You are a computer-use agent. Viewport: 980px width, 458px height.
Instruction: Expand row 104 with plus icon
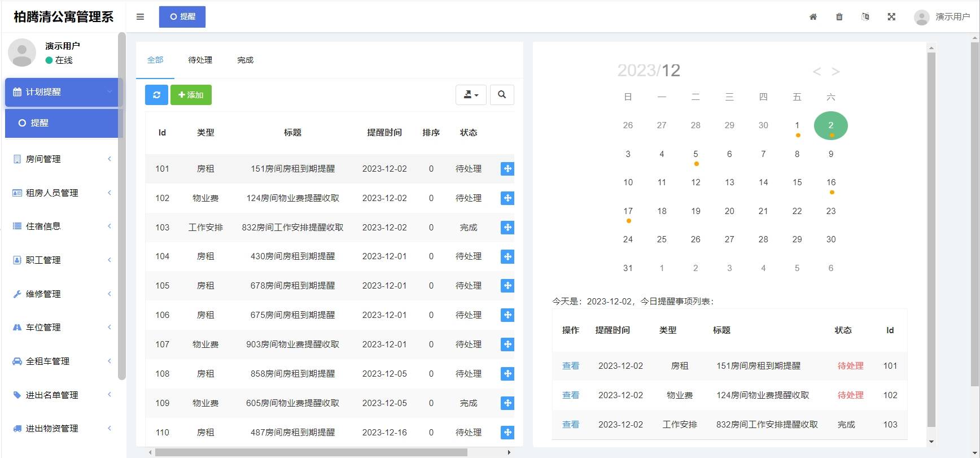tap(508, 256)
